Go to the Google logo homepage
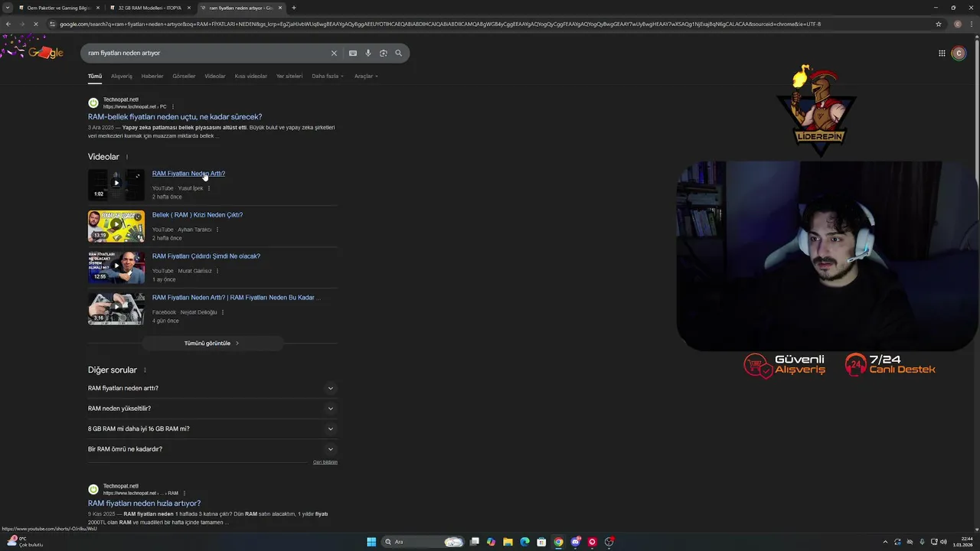This screenshot has height=551, width=980. [x=45, y=53]
